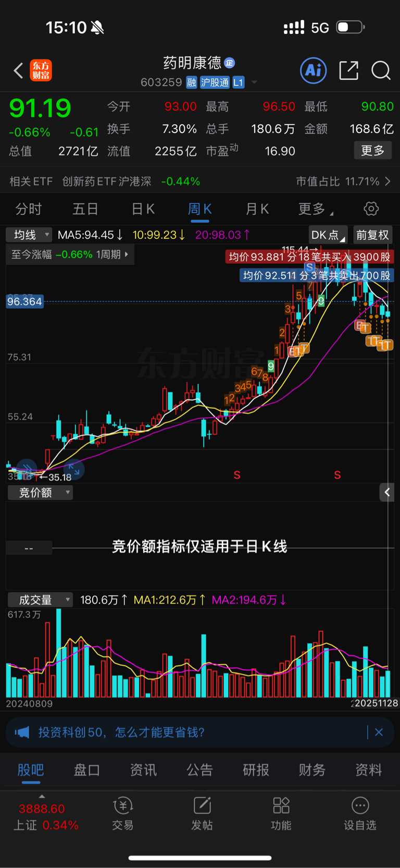
Task: Open the 投资科创50 promotion banner
Action: pos(199,732)
